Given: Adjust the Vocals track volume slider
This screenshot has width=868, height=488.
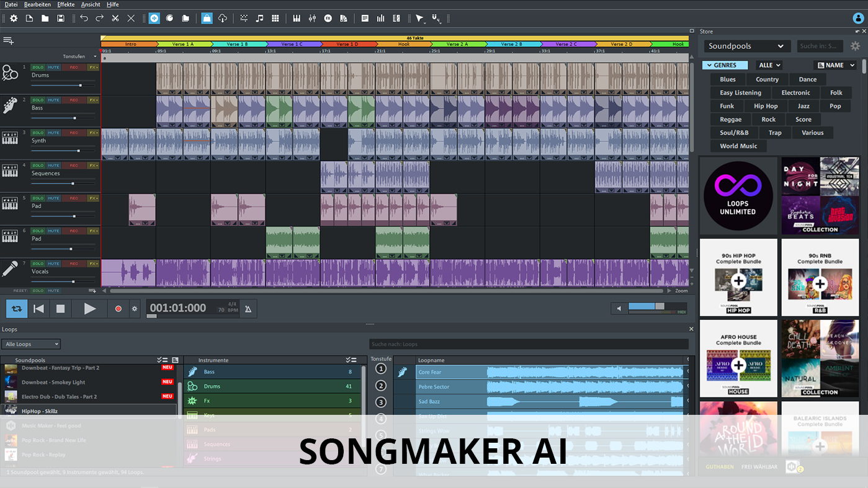Looking at the screenshot, I should pos(64,282).
